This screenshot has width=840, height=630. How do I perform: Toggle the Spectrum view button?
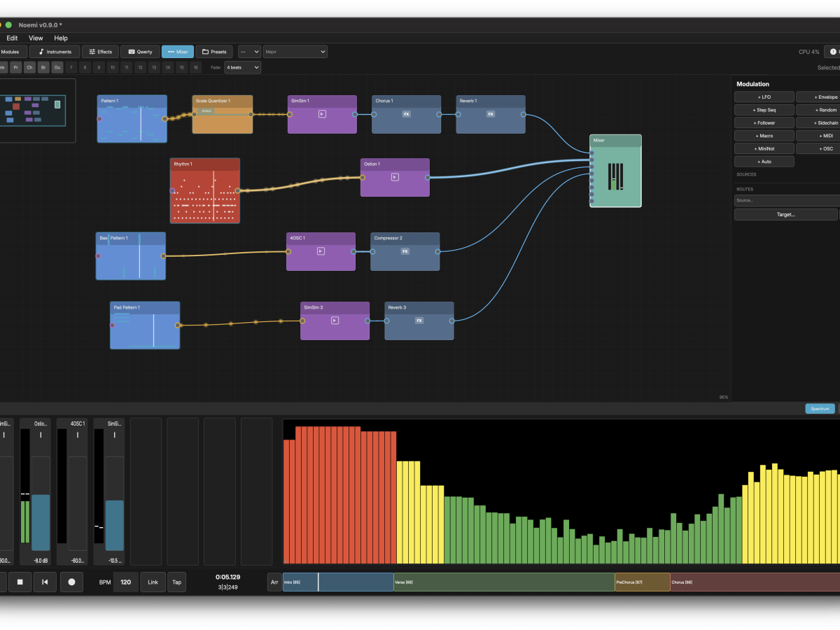(x=820, y=409)
